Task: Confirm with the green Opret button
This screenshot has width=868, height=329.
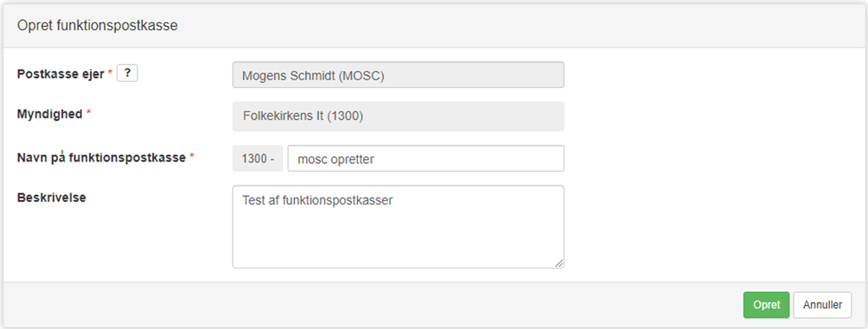Action: click(766, 305)
